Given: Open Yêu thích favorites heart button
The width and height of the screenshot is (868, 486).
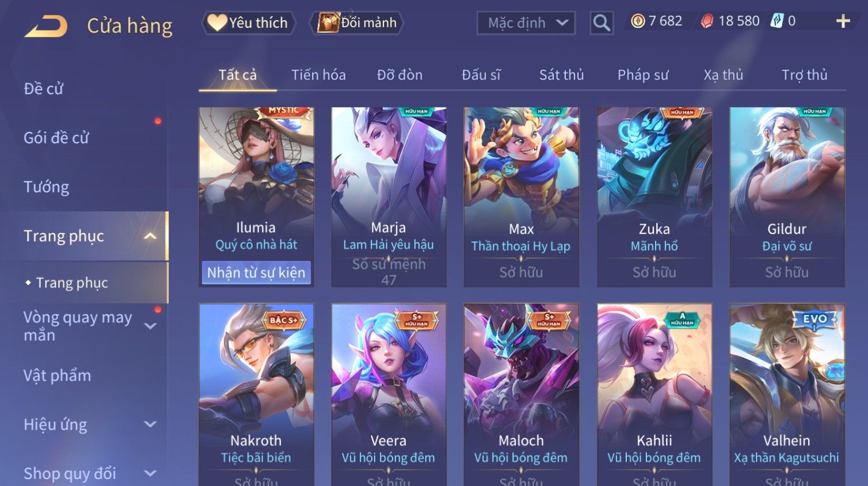Looking at the screenshot, I should [x=248, y=23].
